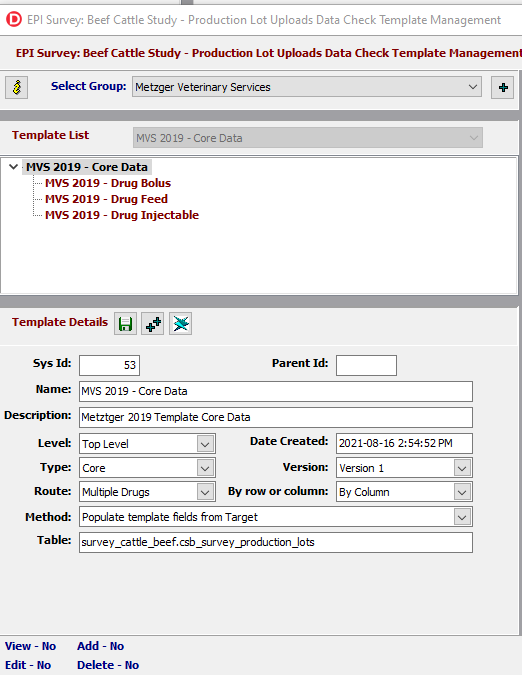Open the Route dropdown showing Multiple Drugs
Screen dimensions: 522x675
click(x=147, y=492)
